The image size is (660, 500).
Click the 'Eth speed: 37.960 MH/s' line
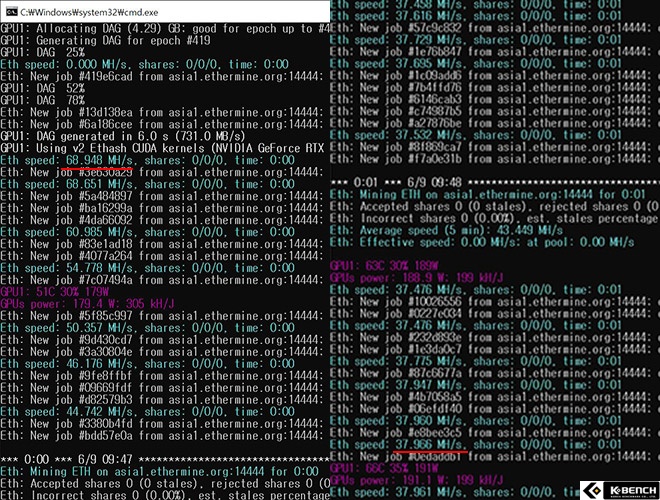(x=476, y=421)
